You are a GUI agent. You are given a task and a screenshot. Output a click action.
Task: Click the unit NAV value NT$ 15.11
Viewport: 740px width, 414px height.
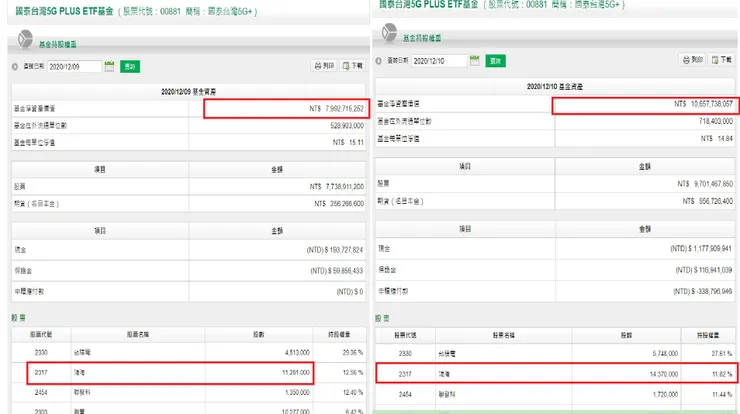(x=348, y=142)
